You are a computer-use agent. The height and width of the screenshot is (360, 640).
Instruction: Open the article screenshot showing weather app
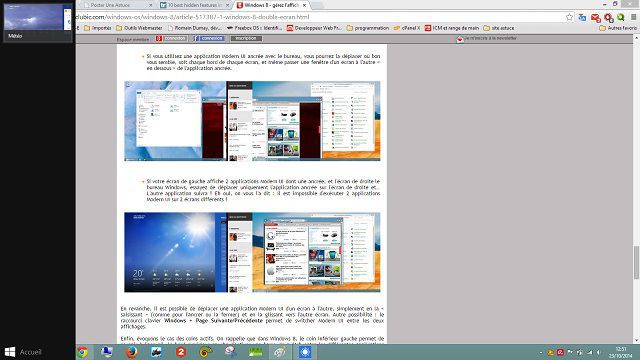click(252, 252)
